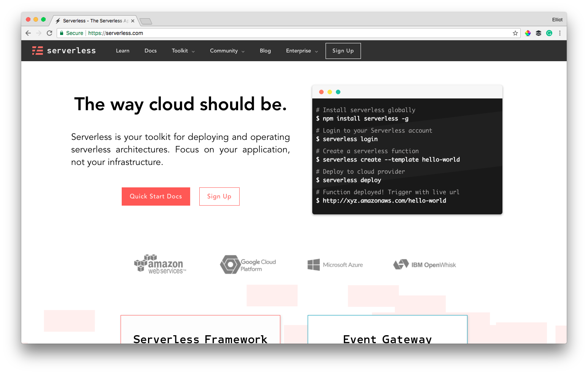Click the IBM OpenWhisk logo
Viewport: 588px width, 374px height.
[424, 265]
